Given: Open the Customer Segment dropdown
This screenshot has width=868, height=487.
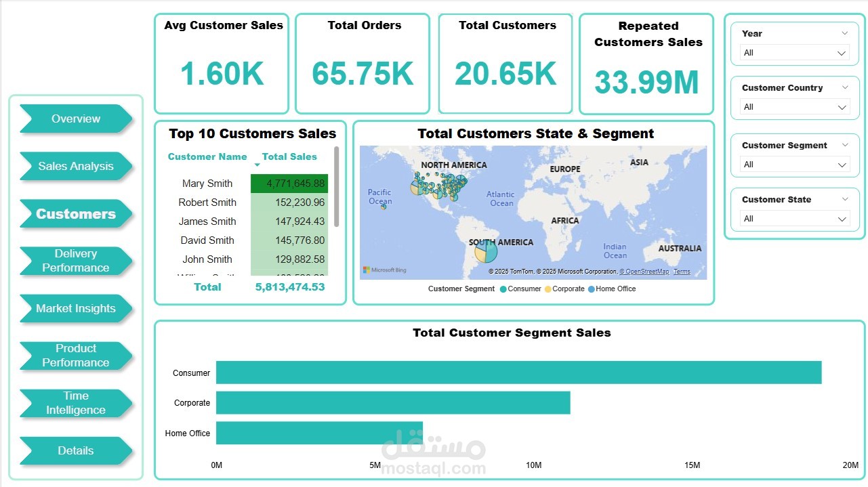Looking at the screenshot, I should coord(795,165).
